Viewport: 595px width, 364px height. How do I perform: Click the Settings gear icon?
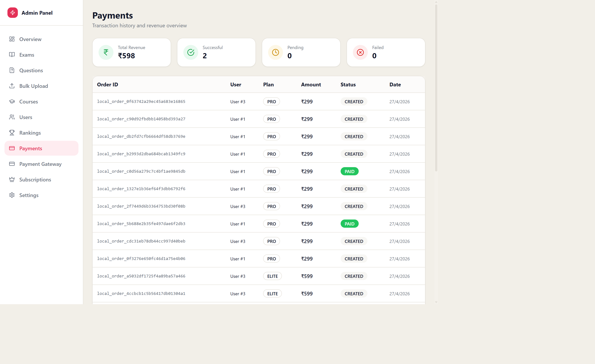click(x=12, y=195)
